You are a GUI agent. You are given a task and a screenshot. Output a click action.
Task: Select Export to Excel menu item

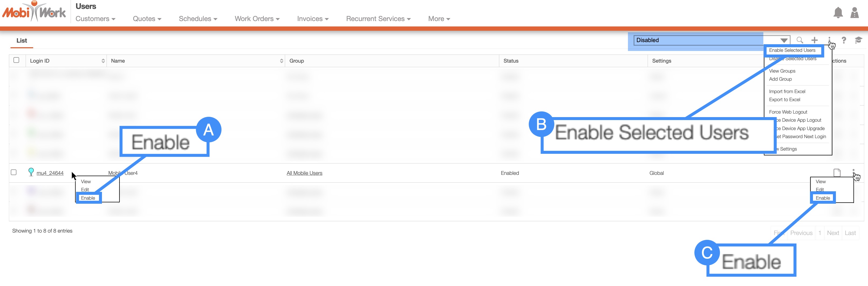[784, 100]
